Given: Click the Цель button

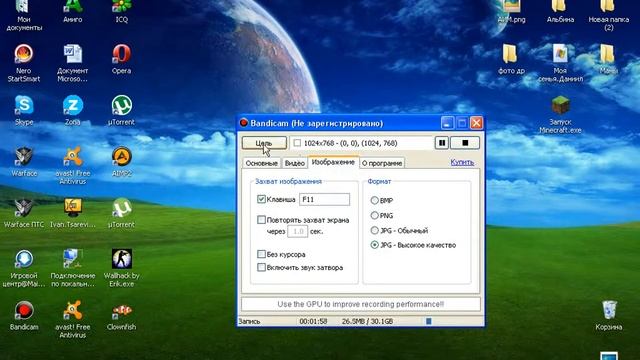Looking at the screenshot, I should tap(264, 143).
